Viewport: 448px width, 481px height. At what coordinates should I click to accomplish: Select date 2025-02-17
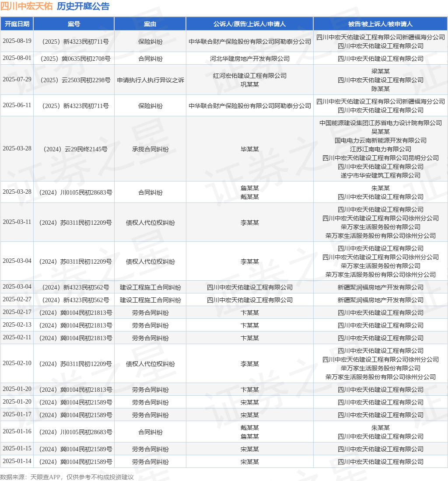[x=17, y=312]
